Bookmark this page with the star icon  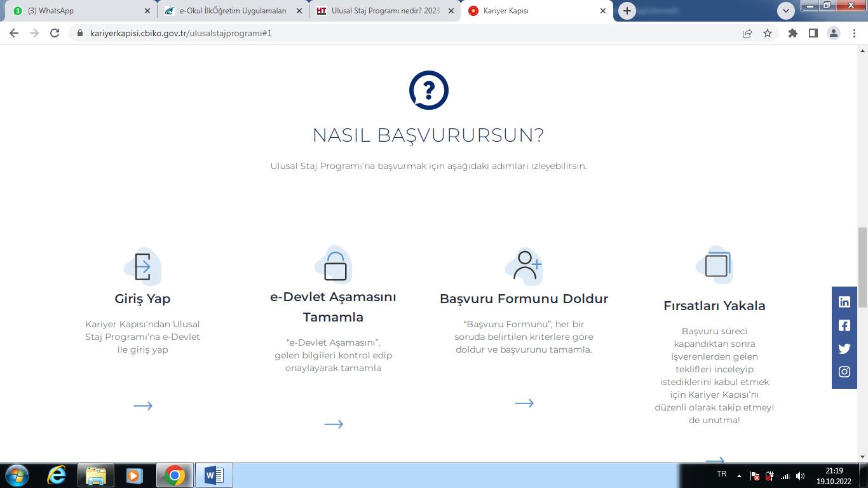(768, 33)
